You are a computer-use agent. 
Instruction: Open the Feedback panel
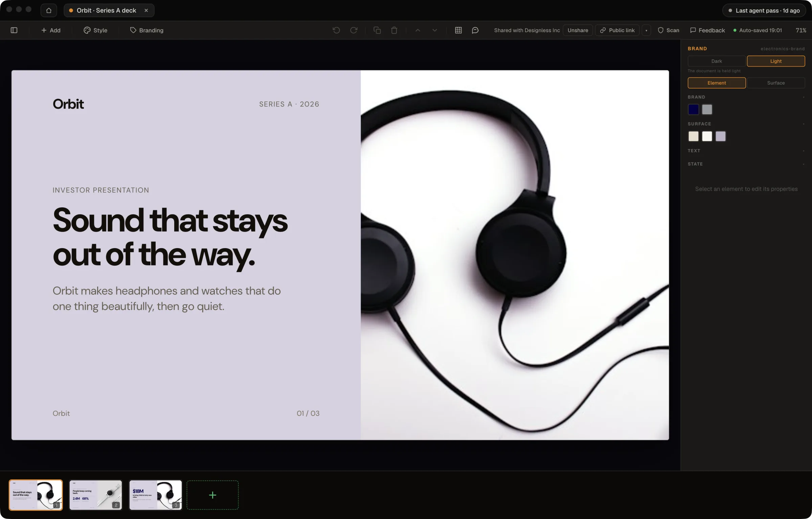tap(707, 30)
